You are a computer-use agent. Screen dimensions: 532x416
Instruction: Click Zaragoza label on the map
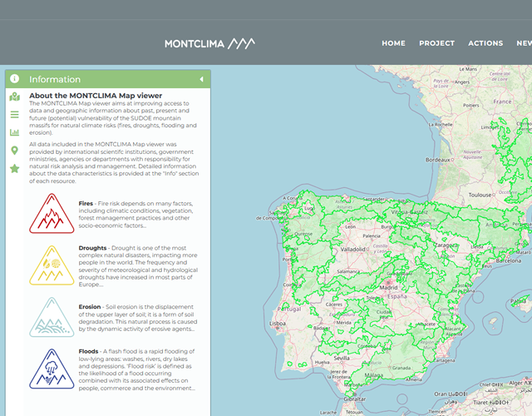446,245
